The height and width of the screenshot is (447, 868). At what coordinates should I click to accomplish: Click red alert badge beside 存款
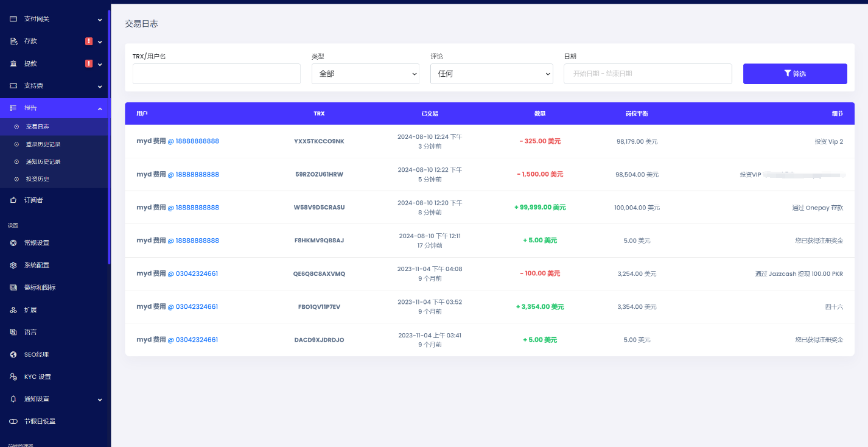89,41
